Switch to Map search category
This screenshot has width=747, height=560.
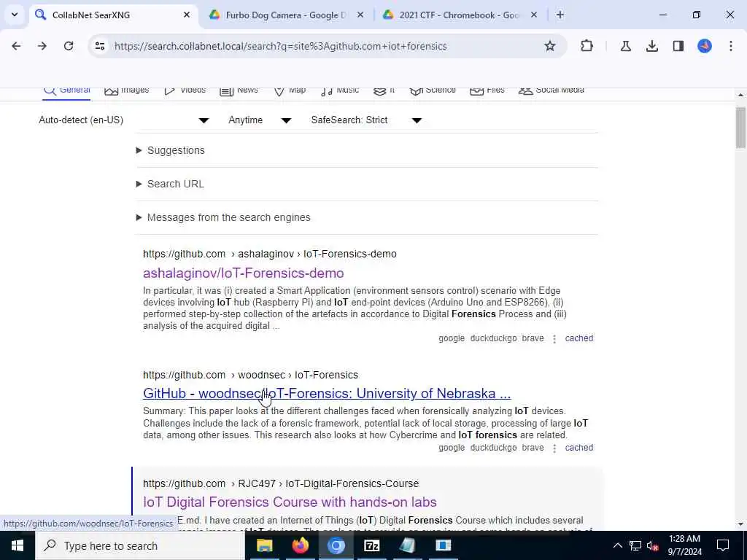point(290,90)
